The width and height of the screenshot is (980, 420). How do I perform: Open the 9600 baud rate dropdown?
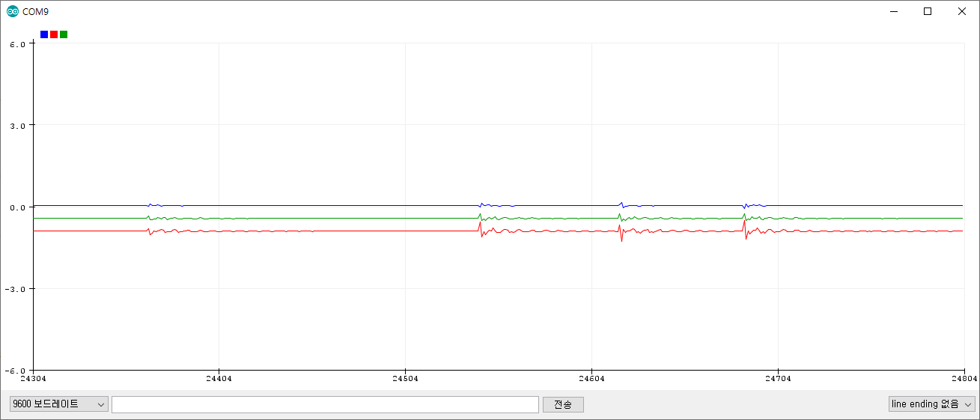(59, 404)
